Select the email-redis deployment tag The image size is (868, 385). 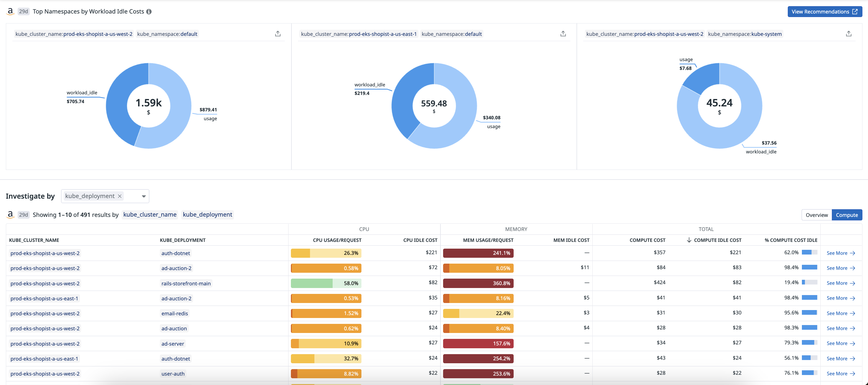[x=175, y=313]
